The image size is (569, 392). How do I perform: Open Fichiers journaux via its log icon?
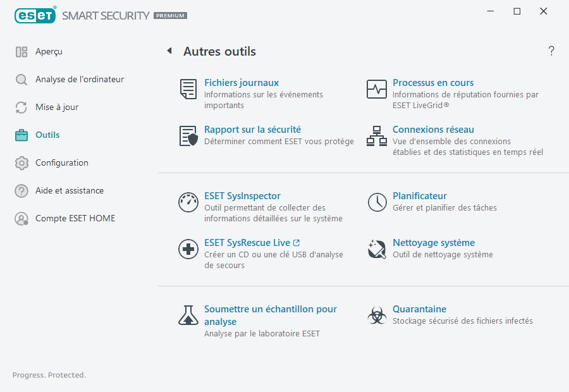click(x=188, y=89)
